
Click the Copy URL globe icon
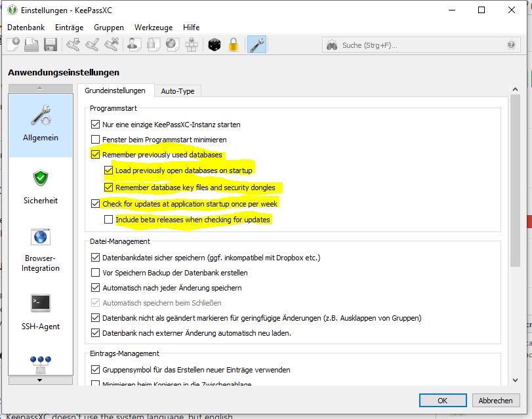[x=173, y=45]
